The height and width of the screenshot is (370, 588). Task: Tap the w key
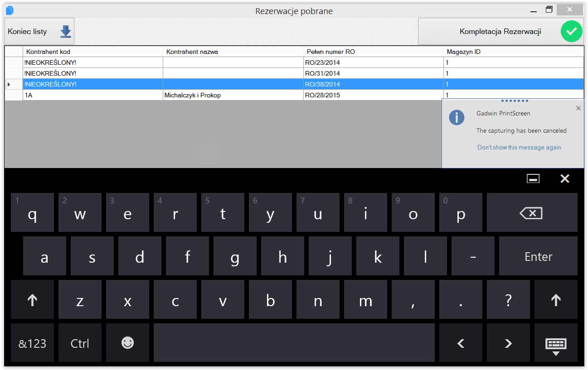(80, 212)
